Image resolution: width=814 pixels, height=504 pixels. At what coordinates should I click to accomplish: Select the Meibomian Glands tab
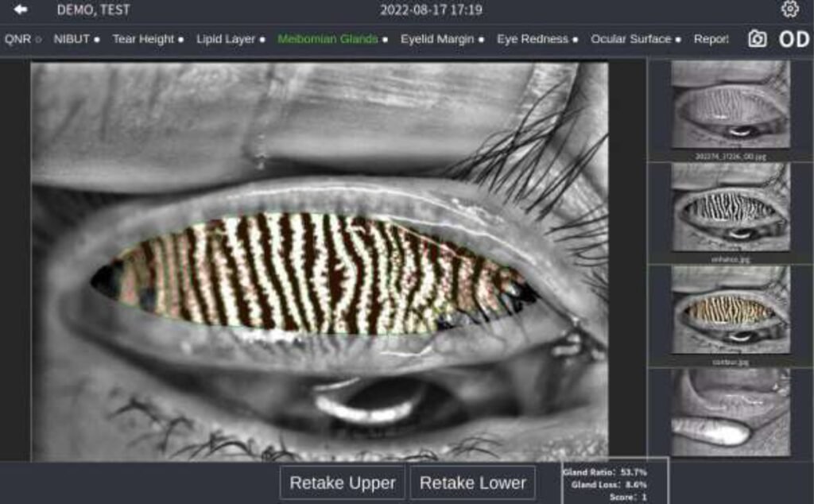click(x=332, y=39)
